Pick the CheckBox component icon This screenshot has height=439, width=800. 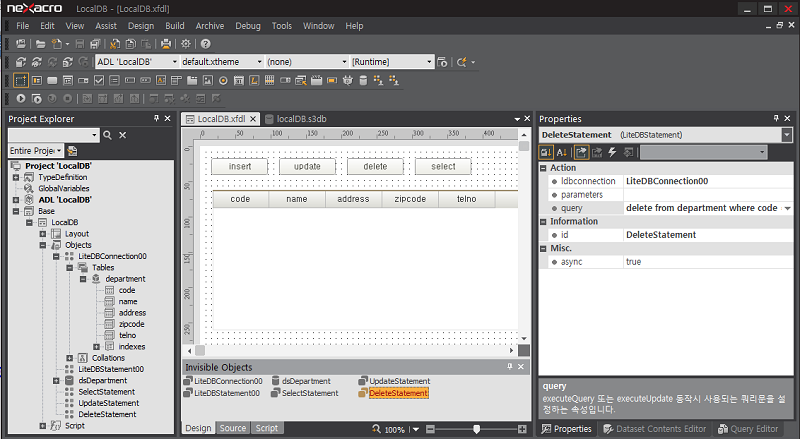(99, 80)
